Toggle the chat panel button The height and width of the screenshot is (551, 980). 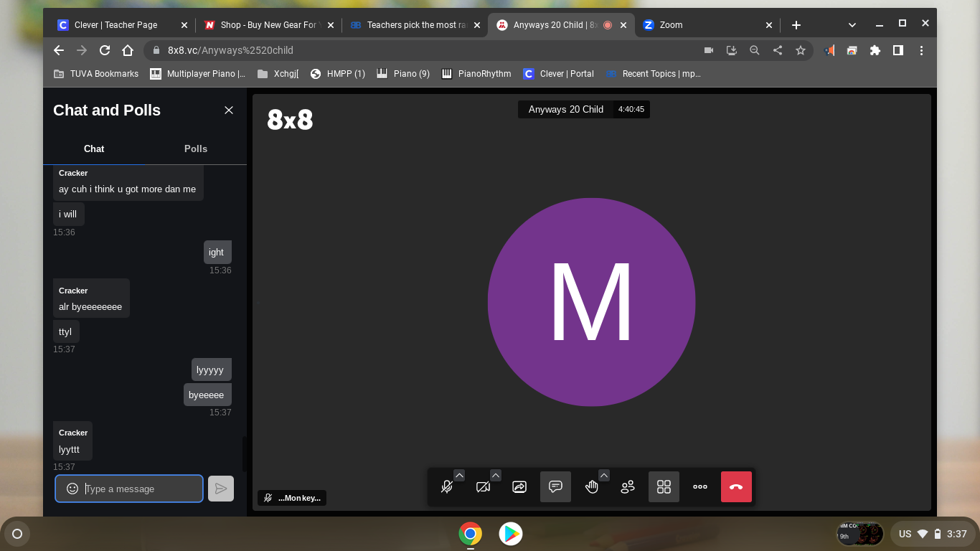[555, 486]
